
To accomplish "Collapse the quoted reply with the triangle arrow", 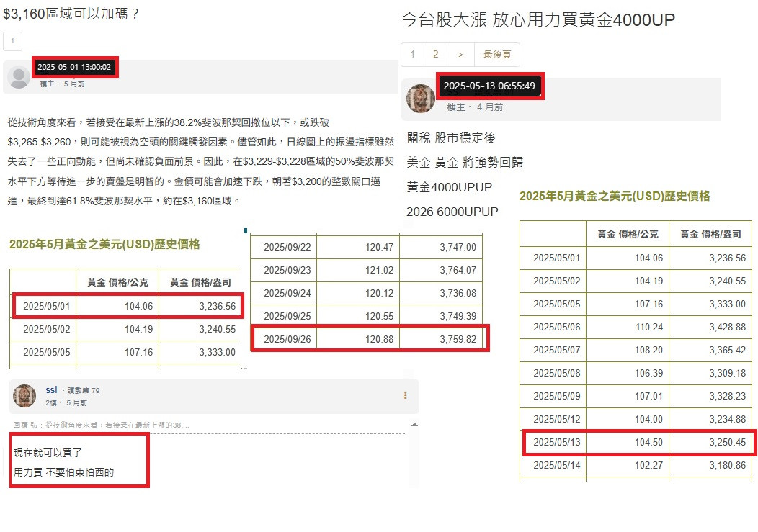I will pyautogui.click(x=414, y=425).
